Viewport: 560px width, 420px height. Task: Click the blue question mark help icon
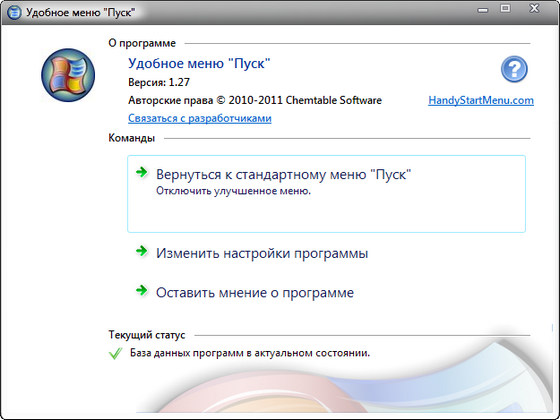tap(514, 69)
